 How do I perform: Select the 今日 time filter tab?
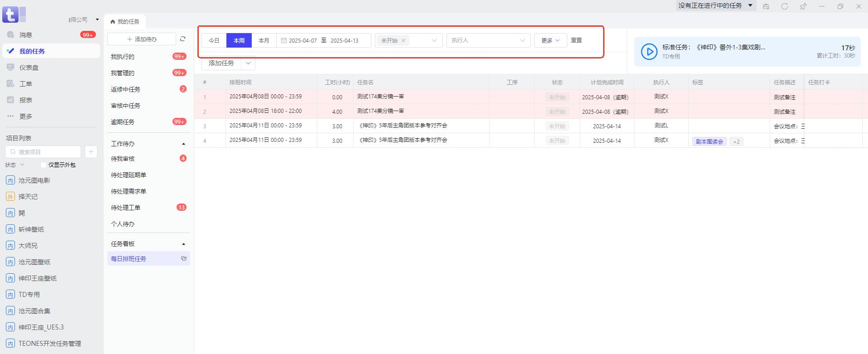(214, 40)
